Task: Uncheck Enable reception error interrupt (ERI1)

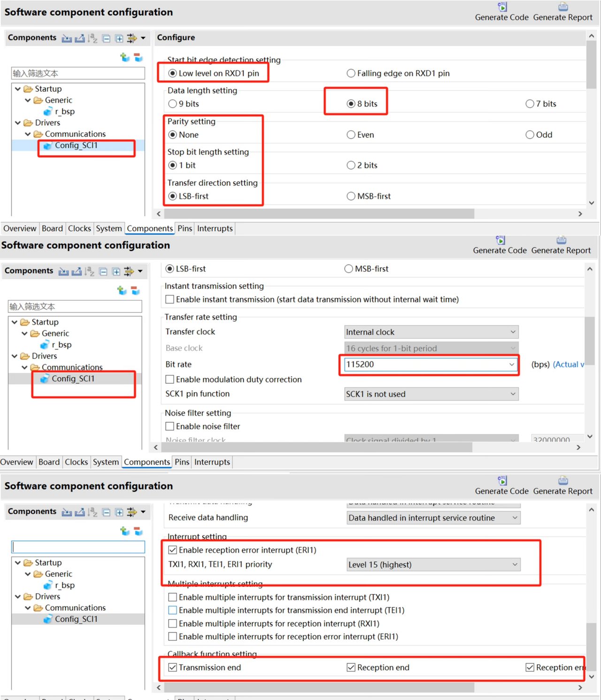Action: coord(173,550)
